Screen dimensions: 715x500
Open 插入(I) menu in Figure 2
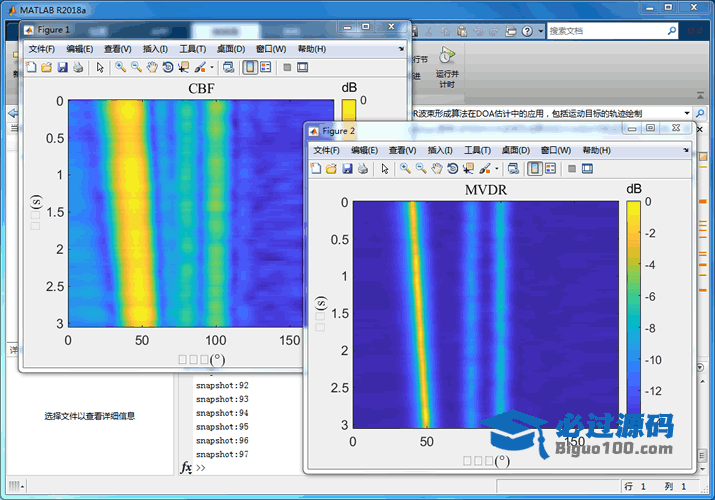440,150
